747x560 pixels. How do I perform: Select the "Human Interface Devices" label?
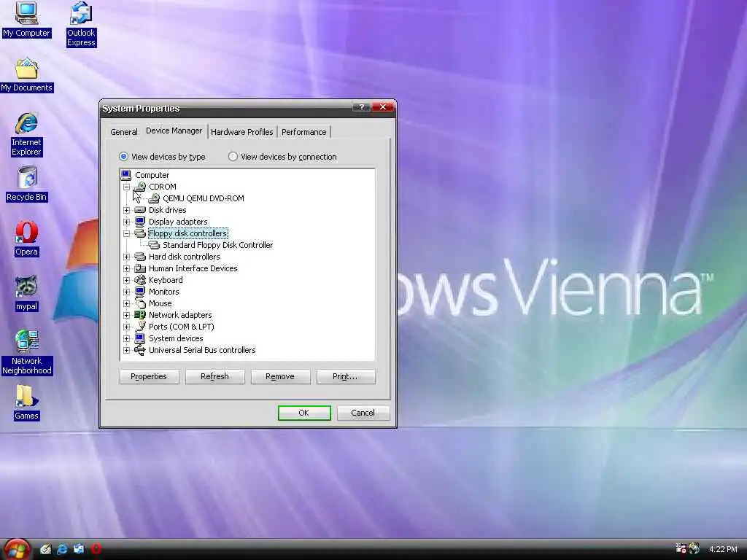pyautogui.click(x=193, y=268)
